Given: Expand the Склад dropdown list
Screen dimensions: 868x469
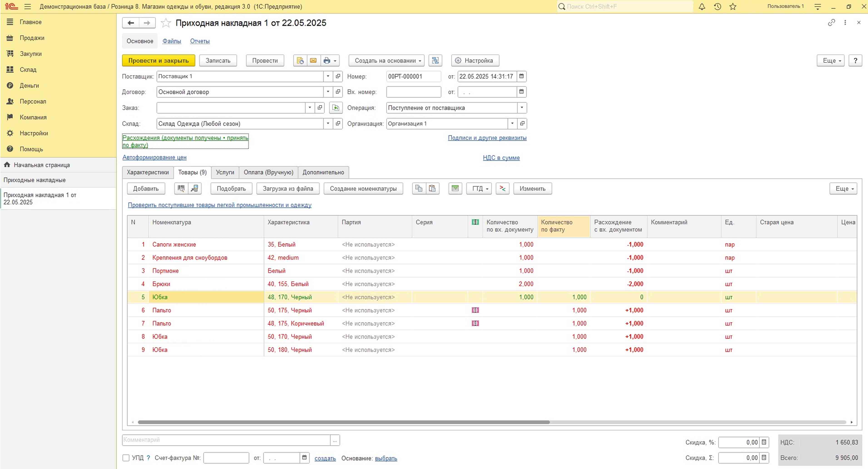Looking at the screenshot, I should click(x=328, y=124).
